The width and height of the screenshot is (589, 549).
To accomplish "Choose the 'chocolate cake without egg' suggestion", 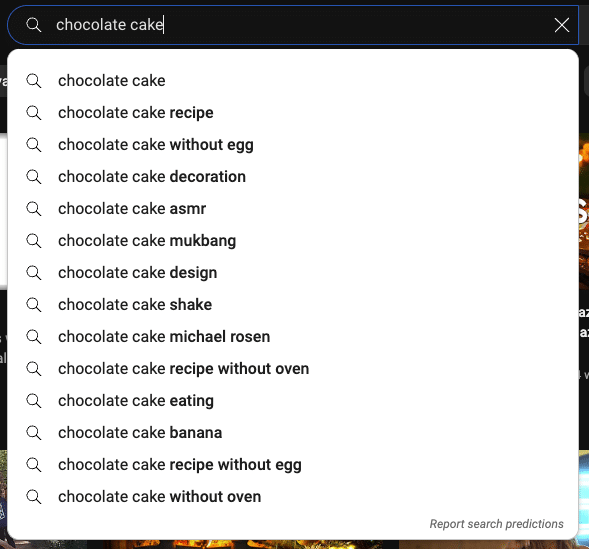I will click(x=293, y=145).
